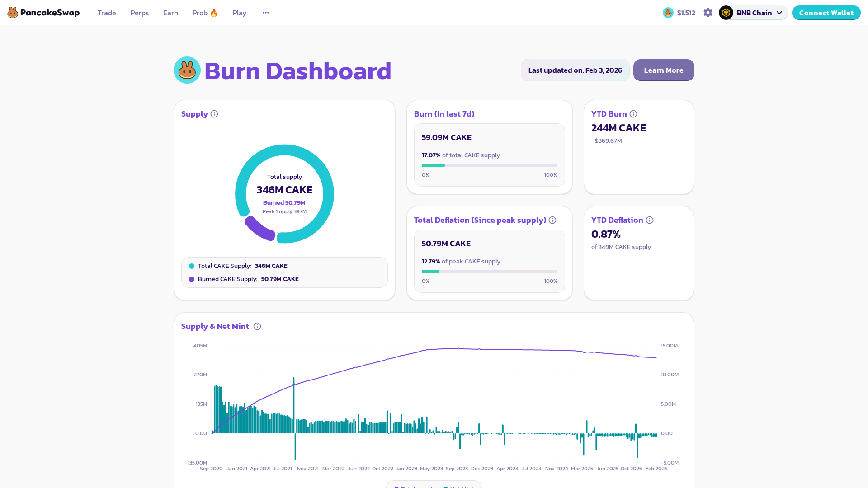Click the 15.00M right axis label

(x=669, y=346)
